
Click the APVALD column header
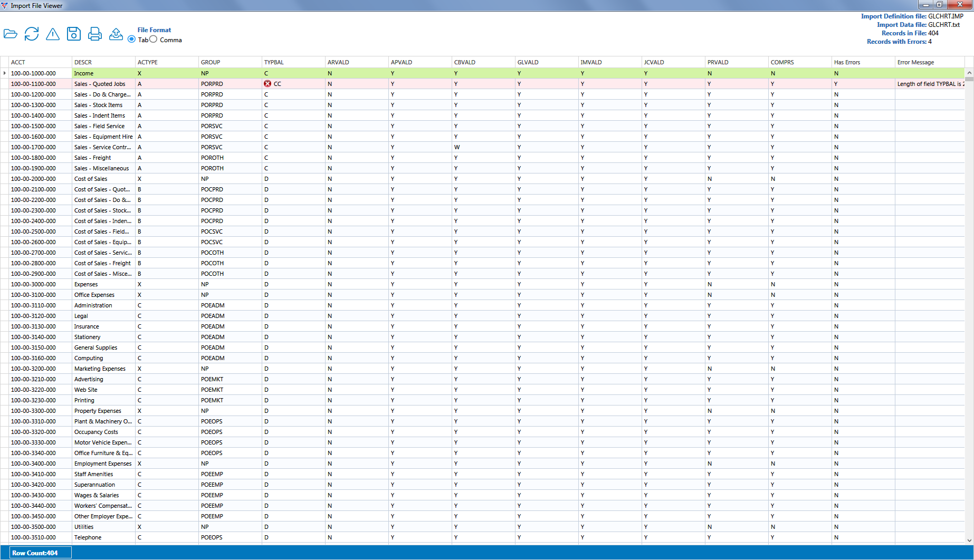(420, 62)
